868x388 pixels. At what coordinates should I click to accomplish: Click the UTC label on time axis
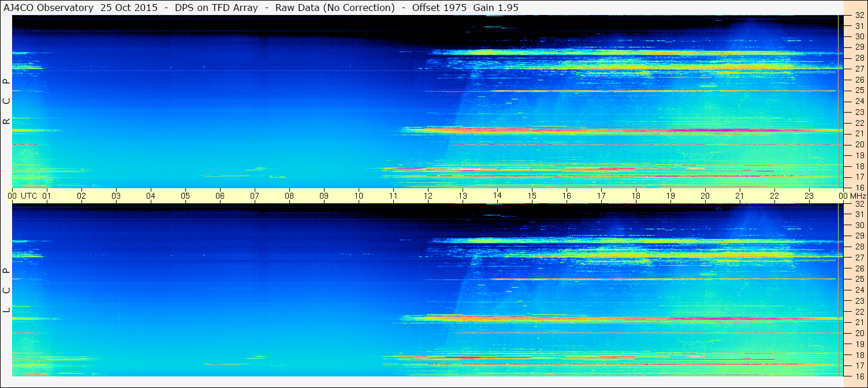29,196
